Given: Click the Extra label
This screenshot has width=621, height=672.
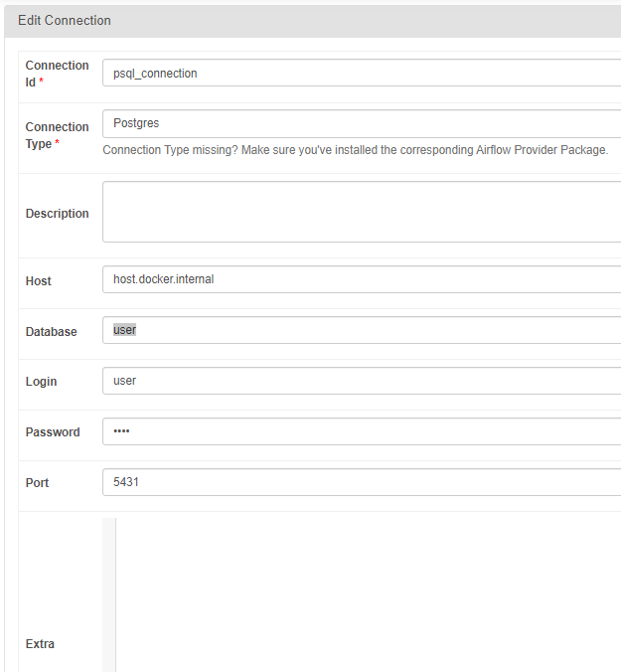Looking at the screenshot, I should coord(40,644).
